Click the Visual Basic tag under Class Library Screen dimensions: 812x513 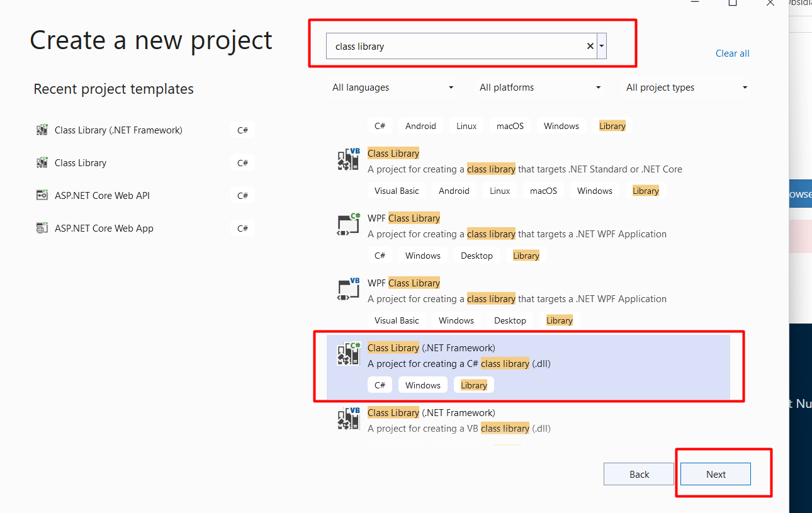tap(397, 191)
